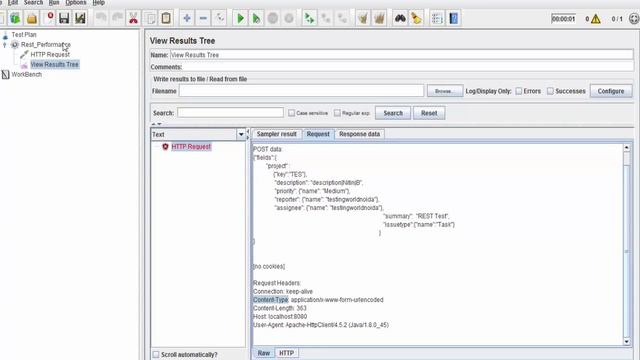Screen dimensions: 640x360
Task: Select failed HTTP Request result entry
Action: [x=191, y=147]
